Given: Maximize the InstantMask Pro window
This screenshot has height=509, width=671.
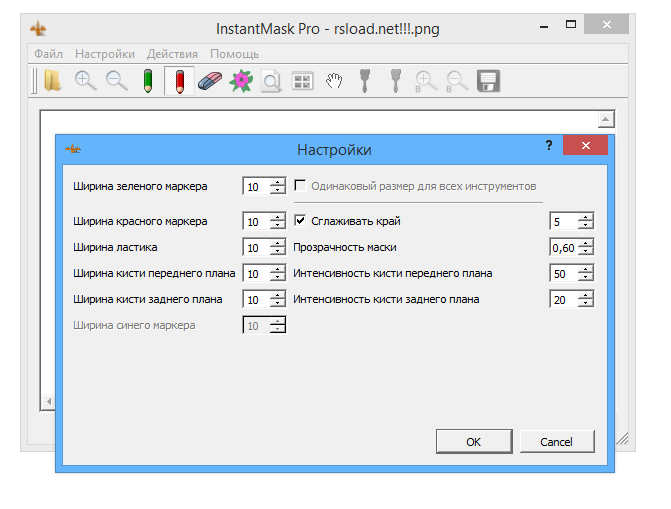Looking at the screenshot, I should click(570, 24).
